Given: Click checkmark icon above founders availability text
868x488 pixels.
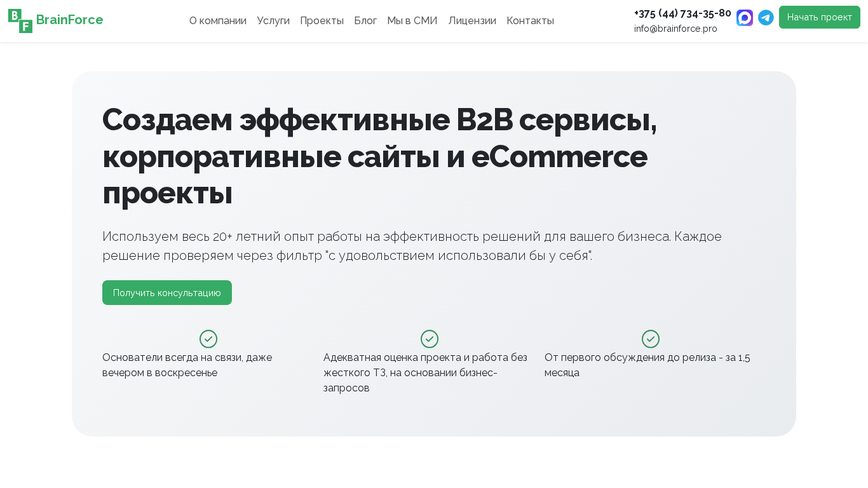Looking at the screenshot, I should tap(208, 339).
